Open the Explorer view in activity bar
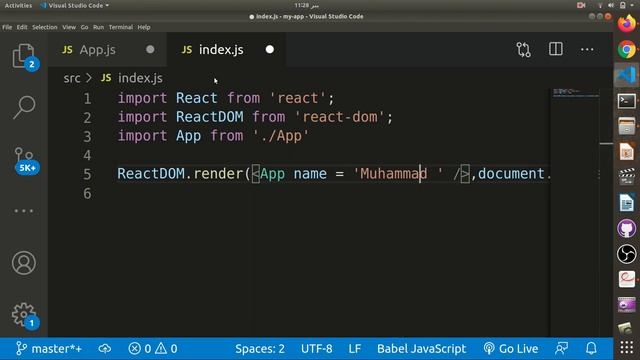 point(24,56)
